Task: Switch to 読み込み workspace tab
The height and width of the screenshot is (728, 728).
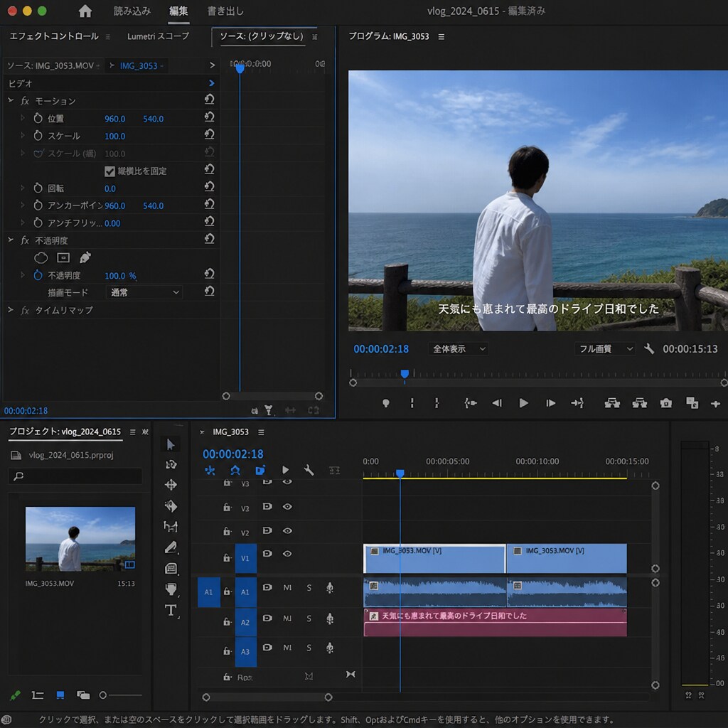Action: [x=132, y=11]
